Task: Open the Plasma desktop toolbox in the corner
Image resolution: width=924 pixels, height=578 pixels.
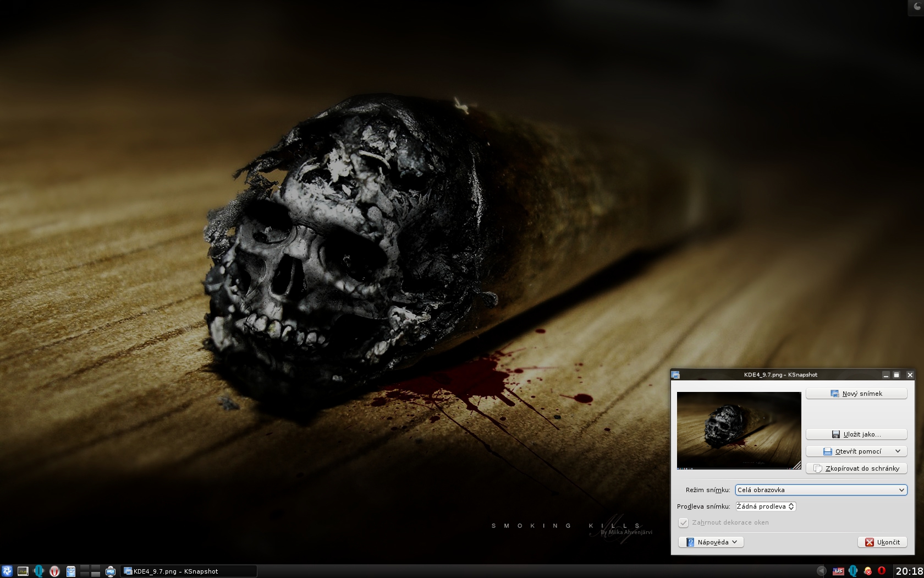Action: 916,6
